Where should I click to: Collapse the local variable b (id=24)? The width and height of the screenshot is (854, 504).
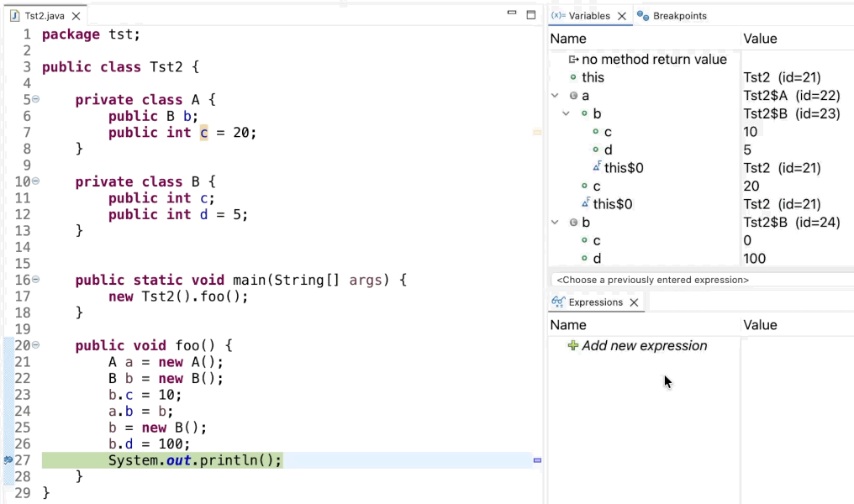tap(555, 222)
